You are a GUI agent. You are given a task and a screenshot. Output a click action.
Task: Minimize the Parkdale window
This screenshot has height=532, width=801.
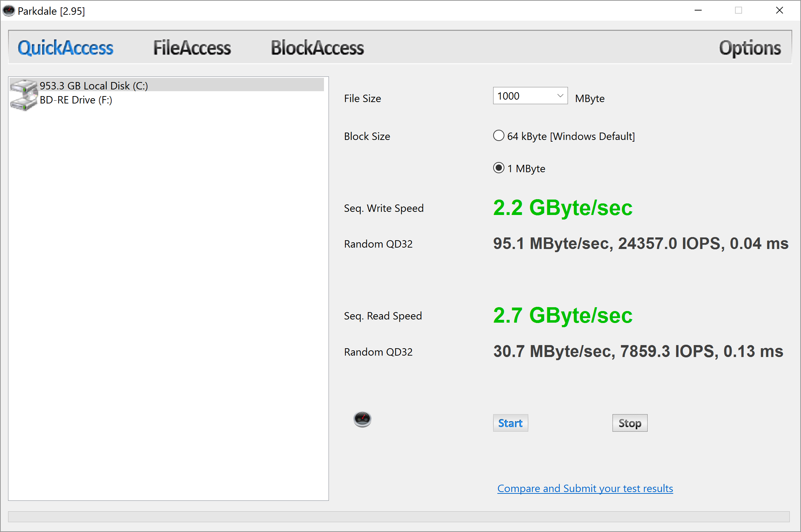[x=698, y=11]
